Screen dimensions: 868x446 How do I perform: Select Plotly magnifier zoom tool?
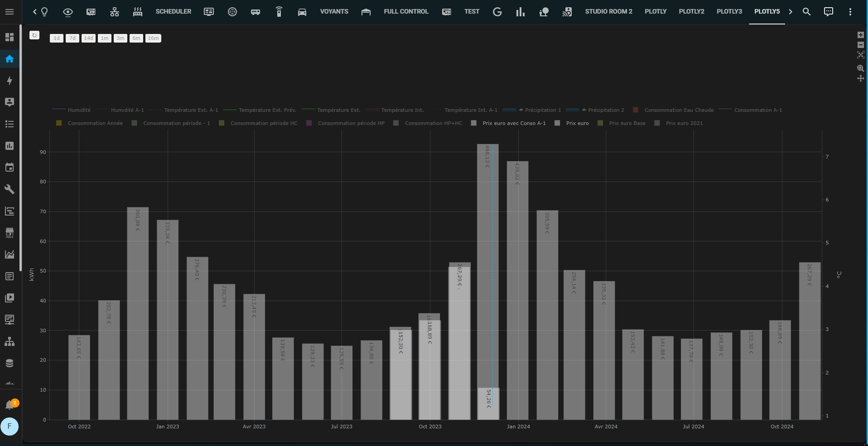pos(861,68)
